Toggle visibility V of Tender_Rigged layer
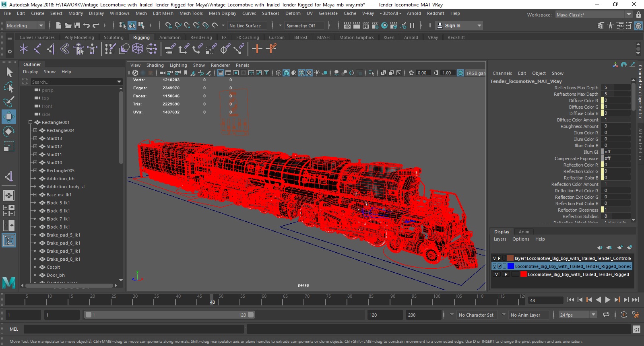Image resolution: width=644 pixels, height=346 pixels. pyautogui.click(x=496, y=274)
